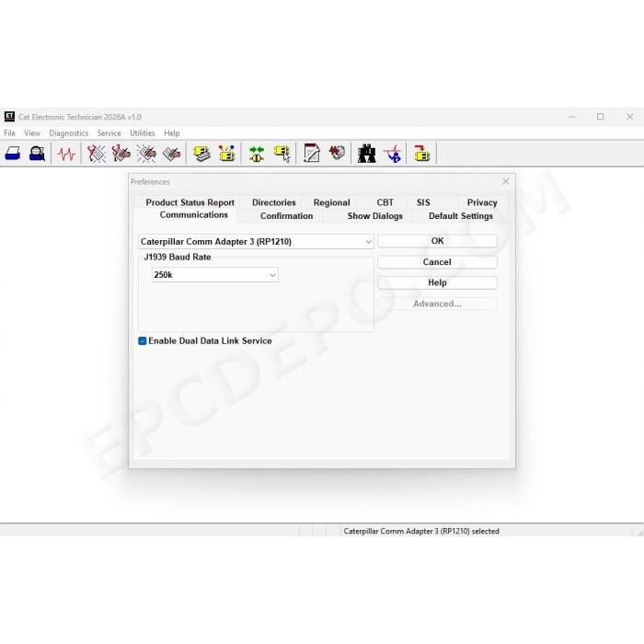Click the blue figure with red cross icon
644x644 pixels.
(393, 154)
